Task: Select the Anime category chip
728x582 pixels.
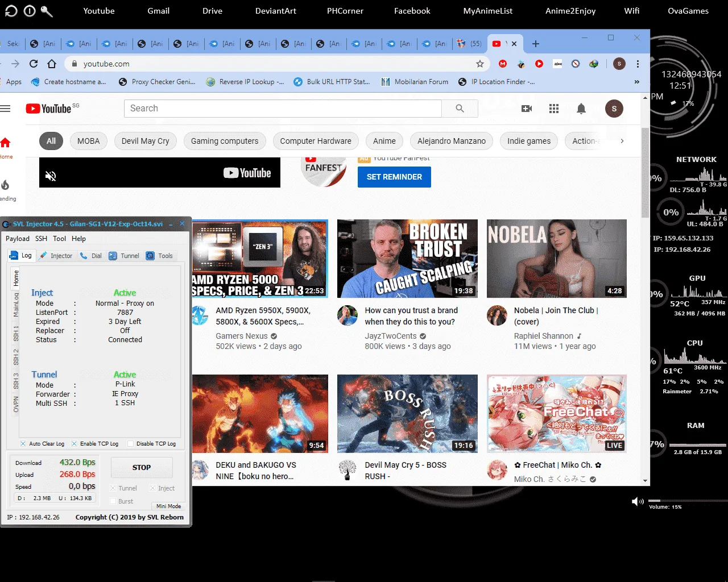Action: (x=384, y=141)
